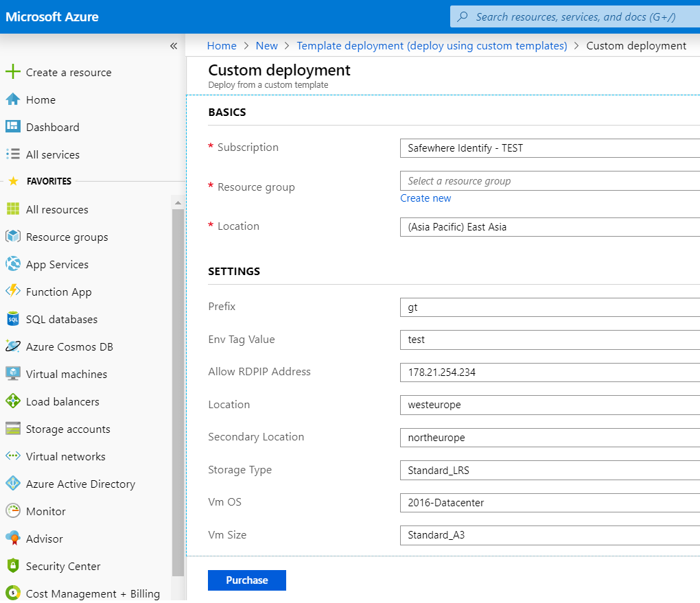This screenshot has width=700, height=603.
Task: Click the Settings Location field with westeurope
Action: click(550, 405)
